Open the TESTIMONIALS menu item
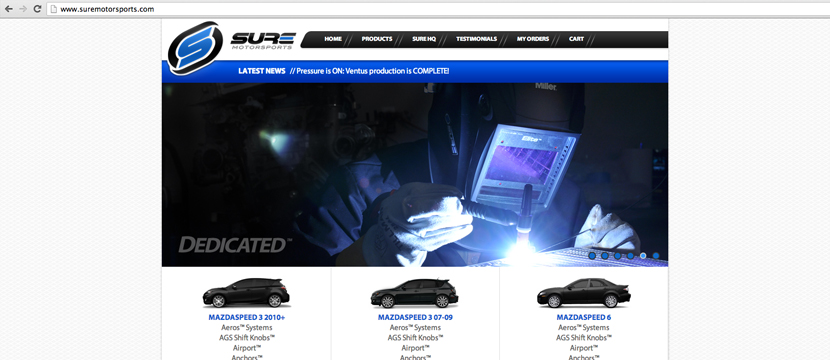The width and height of the screenshot is (830, 360). 476,39
